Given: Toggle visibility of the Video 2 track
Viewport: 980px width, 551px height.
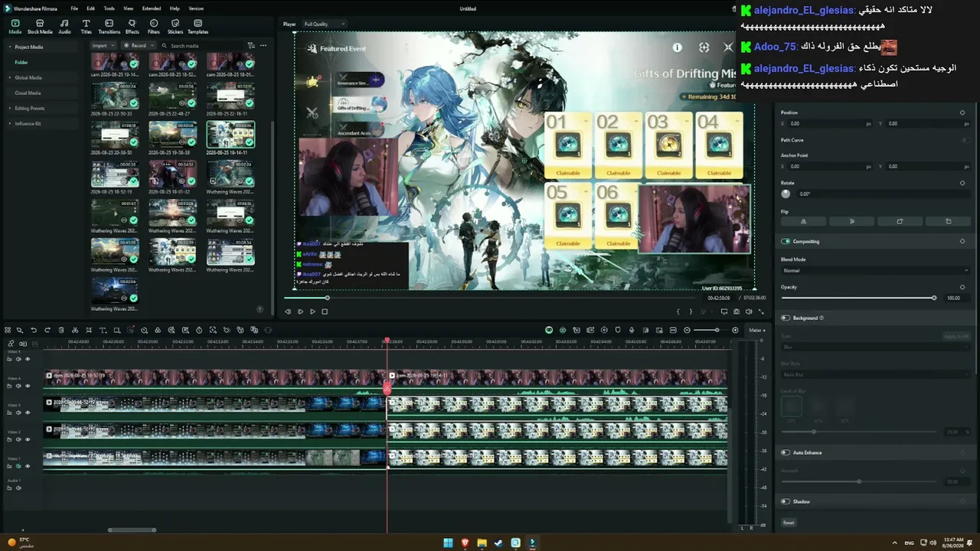Looking at the screenshot, I should 28,439.
